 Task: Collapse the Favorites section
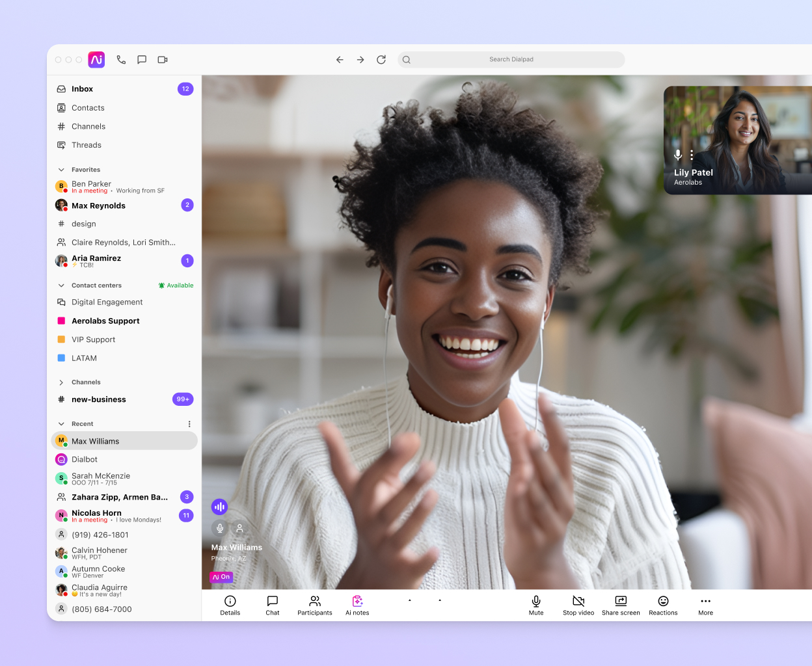pyautogui.click(x=61, y=169)
